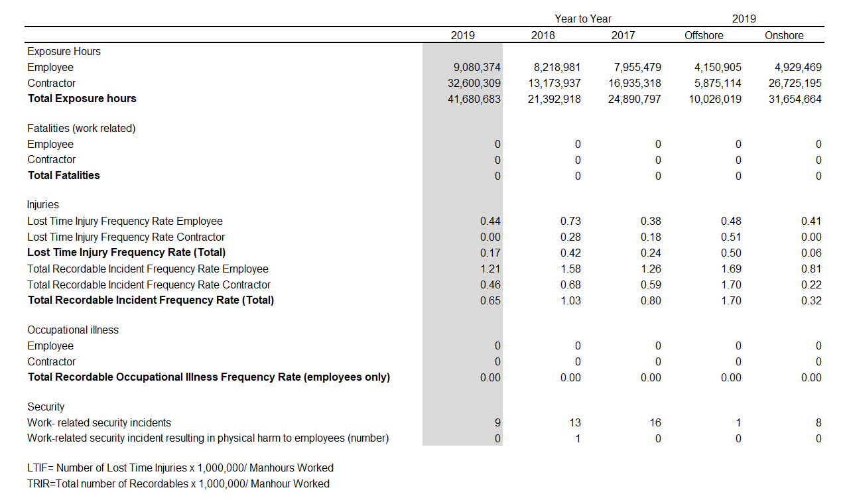Screen dimensions: 849x504
Task: Select the "Occupational illness" section heading
Action: (x=73, y=330)
